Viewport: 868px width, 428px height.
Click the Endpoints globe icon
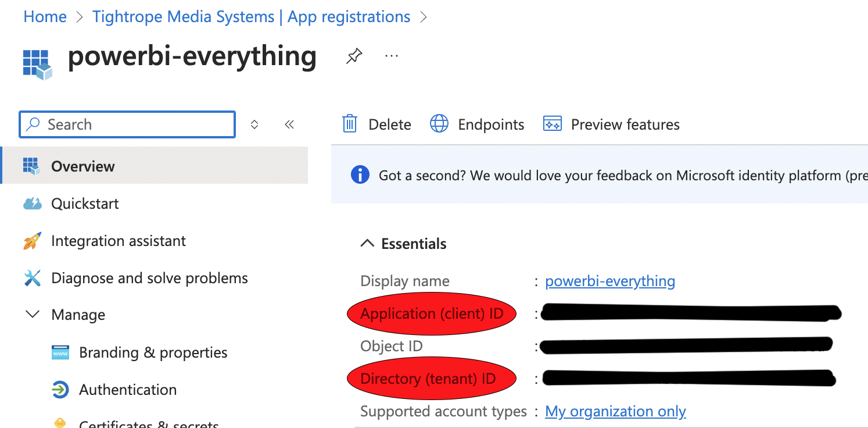pyautogui.click(x=439, y=124)
